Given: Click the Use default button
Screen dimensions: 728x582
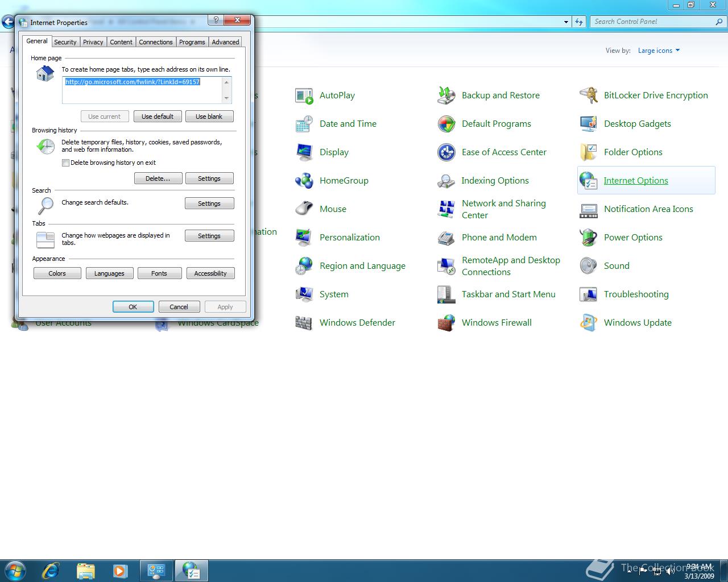Looking at the screenshot, I should point(158,117).
